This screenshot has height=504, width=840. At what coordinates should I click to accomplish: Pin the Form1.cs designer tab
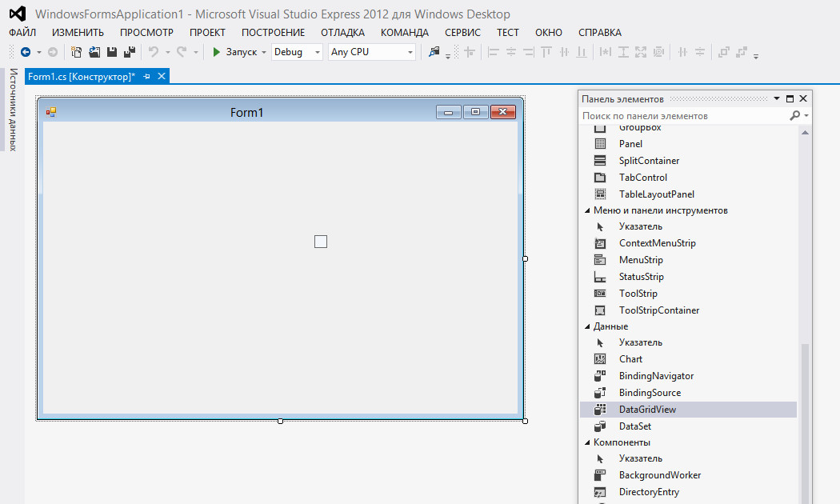pos(146,77)
